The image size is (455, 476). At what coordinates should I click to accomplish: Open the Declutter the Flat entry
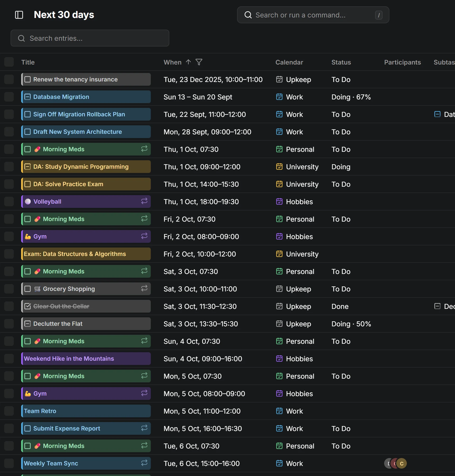click(x=86, y=324)
